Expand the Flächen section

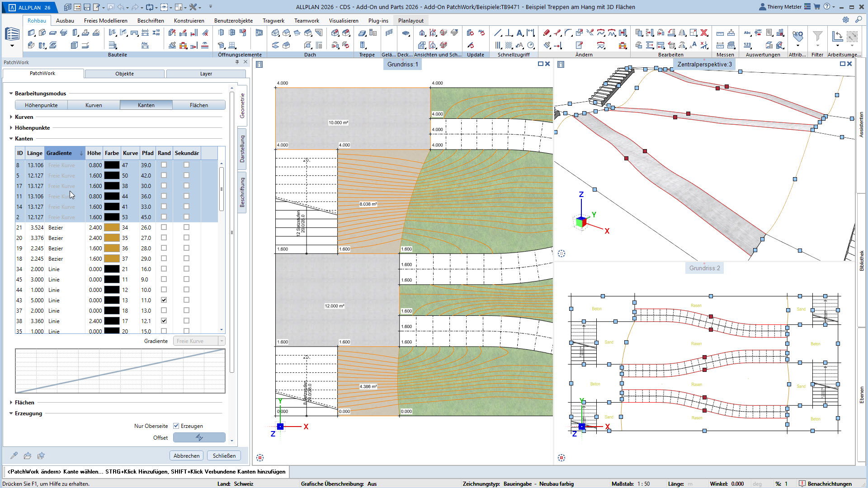(x=11, y=402)
